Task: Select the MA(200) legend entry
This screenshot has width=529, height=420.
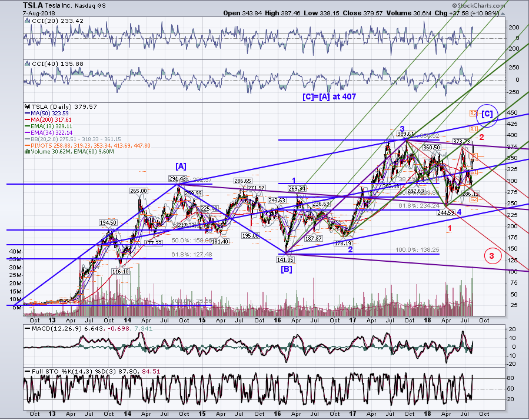Action: pos(48,120)
